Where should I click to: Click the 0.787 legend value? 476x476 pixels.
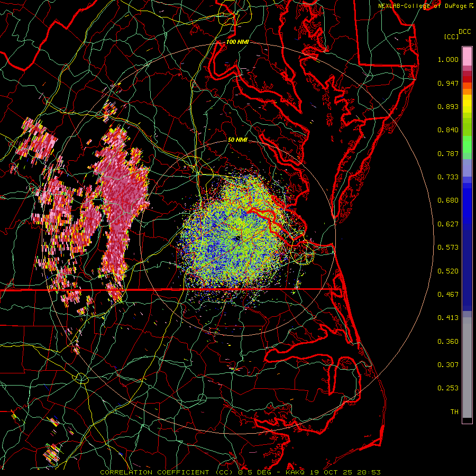pyautogui.click(x=448, y=153)
